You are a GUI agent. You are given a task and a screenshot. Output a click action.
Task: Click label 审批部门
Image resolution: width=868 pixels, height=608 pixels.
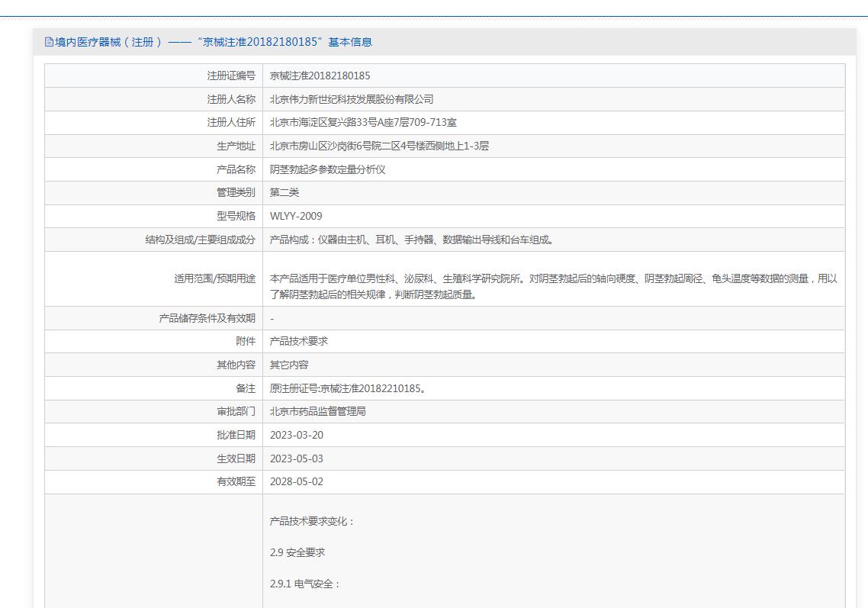coord(236,411)
